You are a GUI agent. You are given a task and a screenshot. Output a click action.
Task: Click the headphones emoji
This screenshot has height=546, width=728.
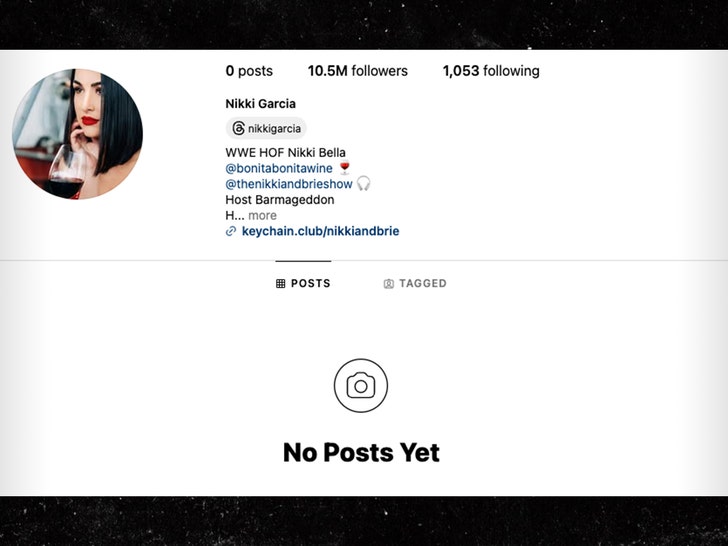363,184
